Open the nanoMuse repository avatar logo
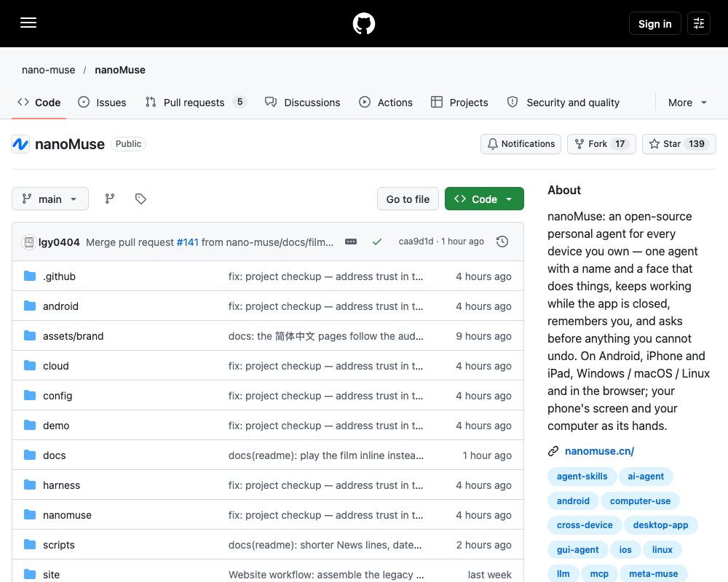 (x=20, y=144)
